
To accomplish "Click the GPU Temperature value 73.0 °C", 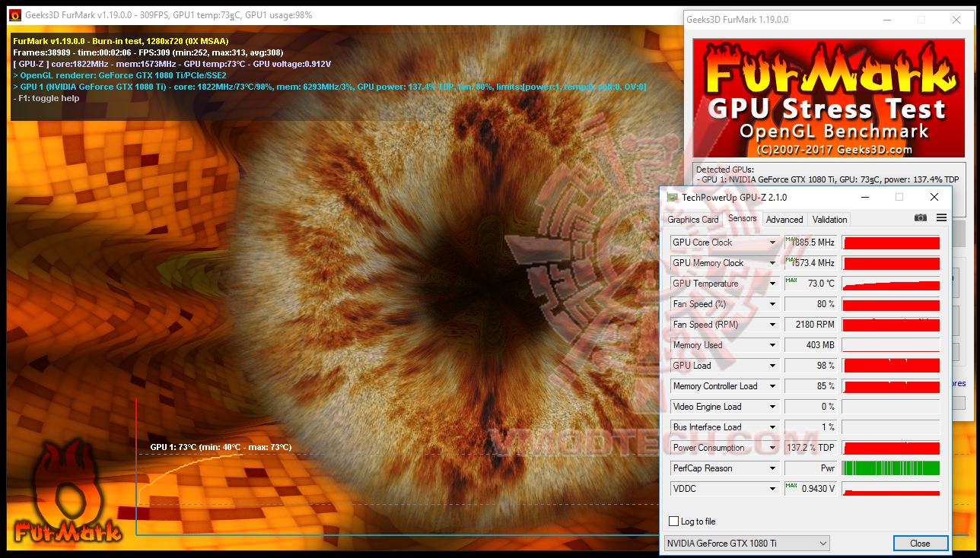I will [x=810, y=284].
